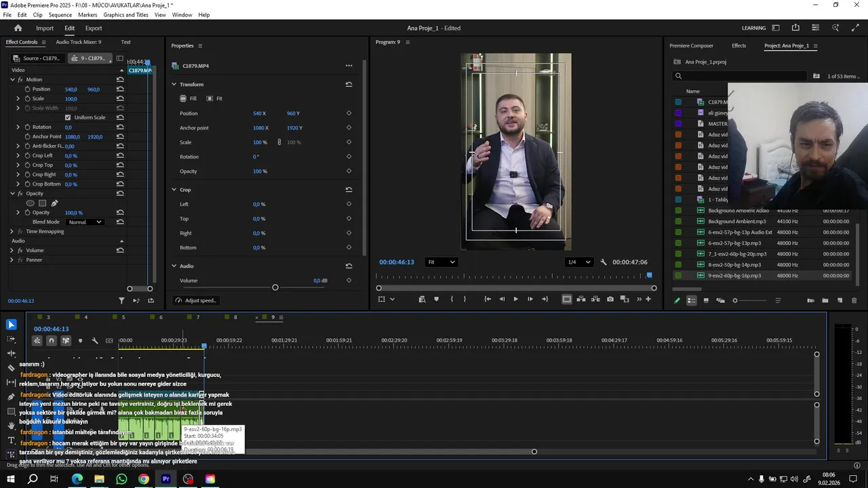Collapse the Audio section in Properties
Viewport: 868px width, 488px height.
click(x=174, y=266)
